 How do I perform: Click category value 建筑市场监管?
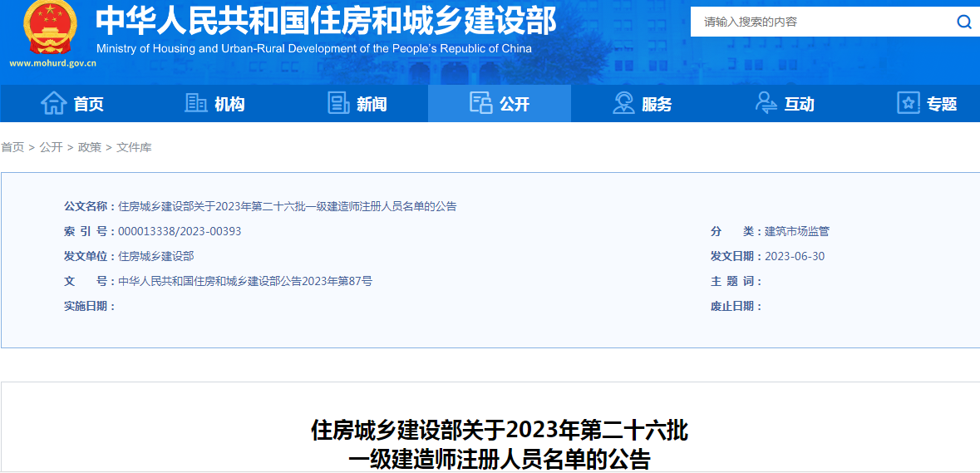pyautogui.click(x=797, y=231)
